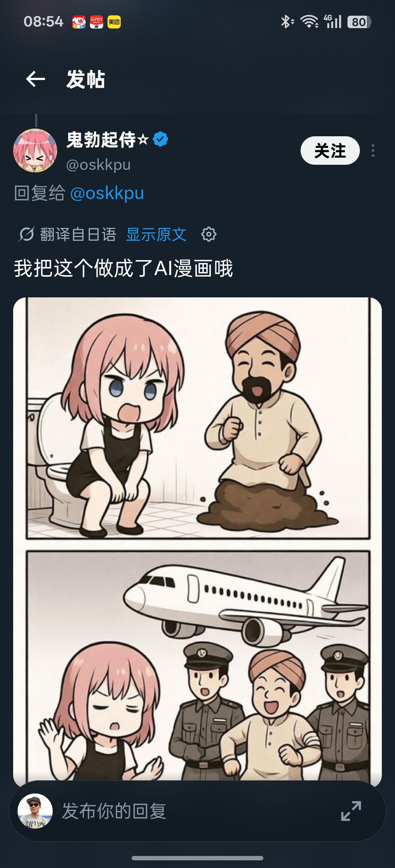Viewport: 395px width, 868px height.
Task: Tap the blue verified badge
Action: [160, 139]
